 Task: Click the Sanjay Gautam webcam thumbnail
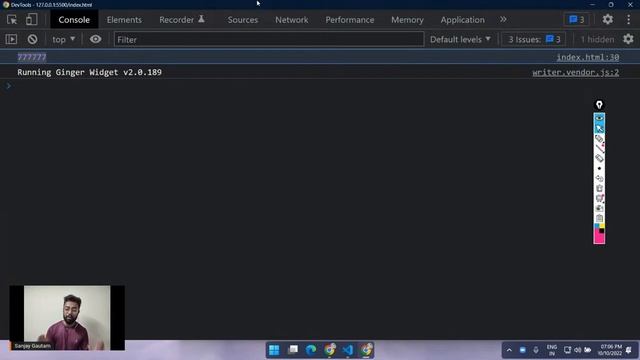click(67, 318)
